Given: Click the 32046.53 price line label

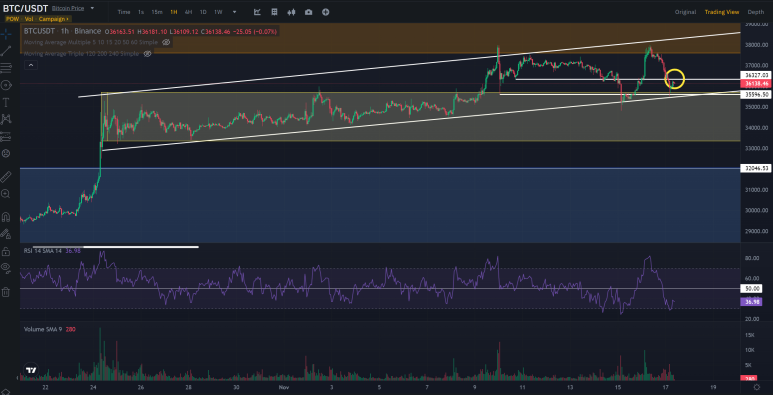Looking at the screenshot, I should [x=756, y=169].
